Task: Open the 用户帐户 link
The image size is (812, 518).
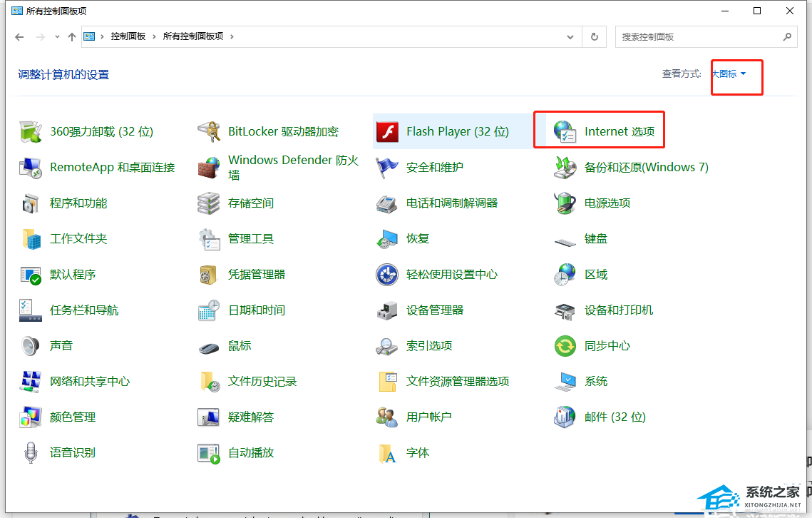Action: [428, 417]
